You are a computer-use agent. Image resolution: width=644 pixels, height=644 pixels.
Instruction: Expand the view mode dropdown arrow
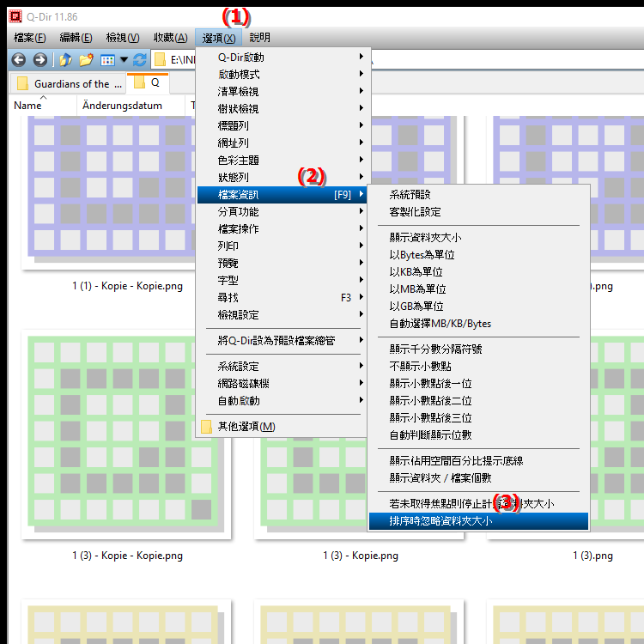pyautogui.click(x=124, y=60)
